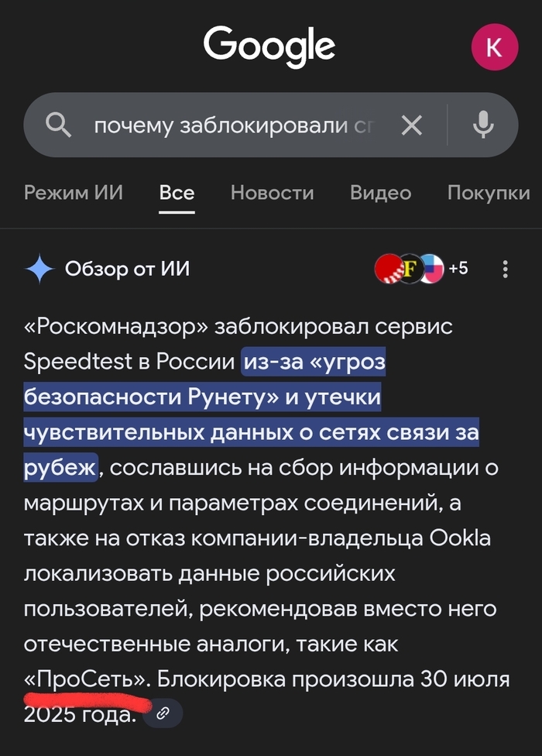Open the blue-pink source favicon
This screenshot has width=542, height=756.
pyautogui.click(x=431, y=269)
